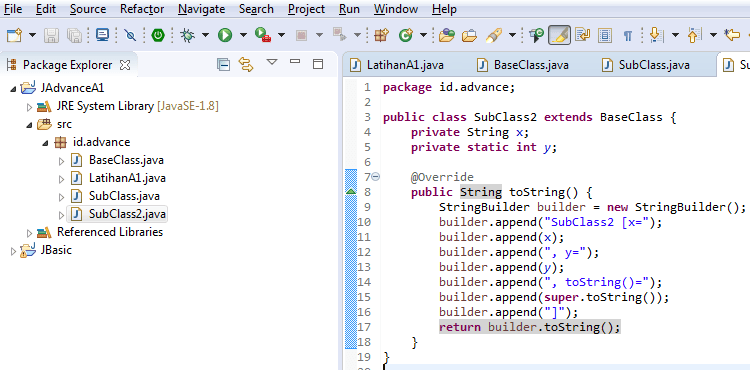The image size is (750, 370).
Task: Collapse the id.advance package node
Action: [45, 143]
